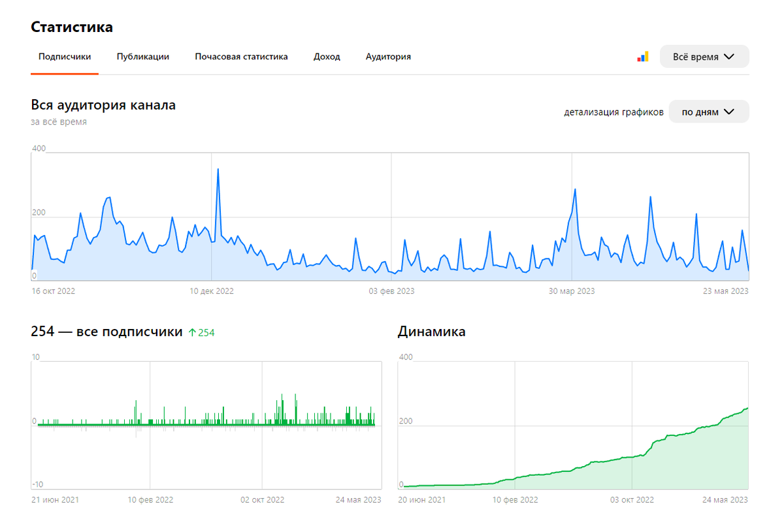Click the peak spike near 10 дек 2022
Image resolution: width=784 pixels, height=532 pixels.
218,170
